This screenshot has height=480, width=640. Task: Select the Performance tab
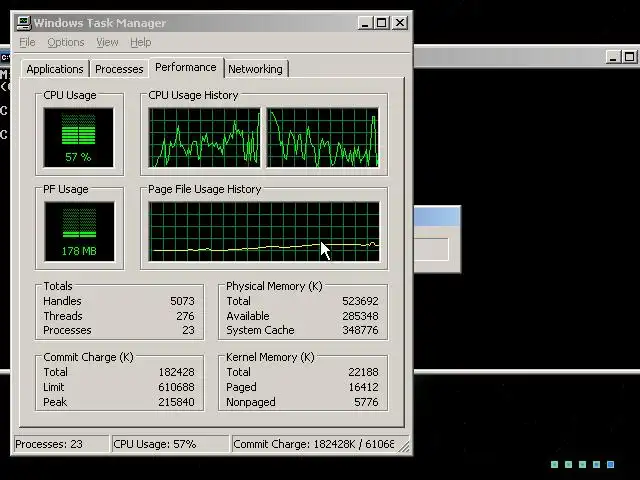pos(186,67)
